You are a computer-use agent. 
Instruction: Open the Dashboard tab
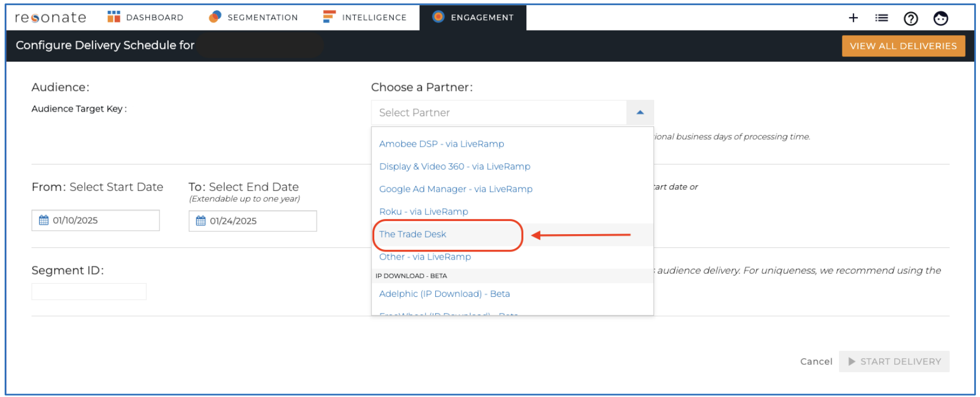(145, 17)
